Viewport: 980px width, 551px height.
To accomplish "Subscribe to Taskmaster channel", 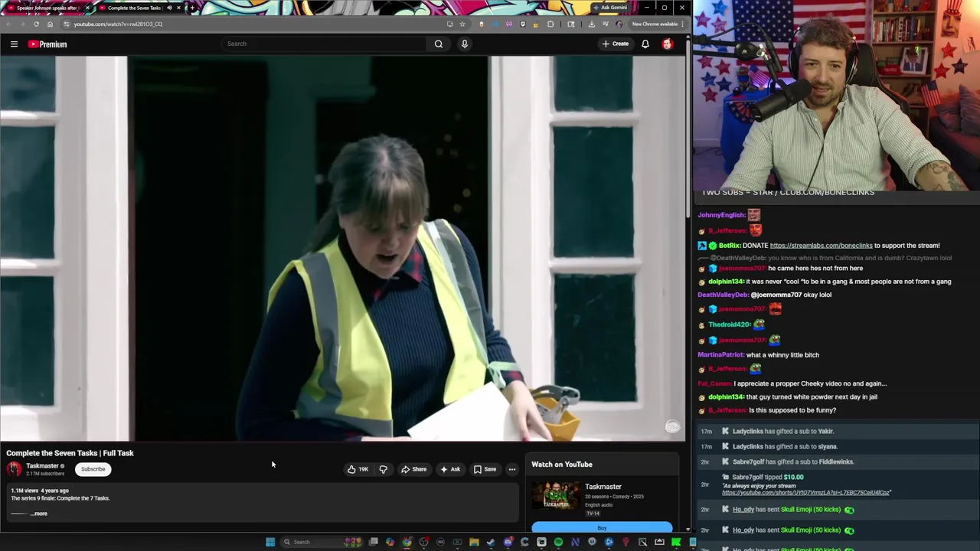I will pos(93,469).
